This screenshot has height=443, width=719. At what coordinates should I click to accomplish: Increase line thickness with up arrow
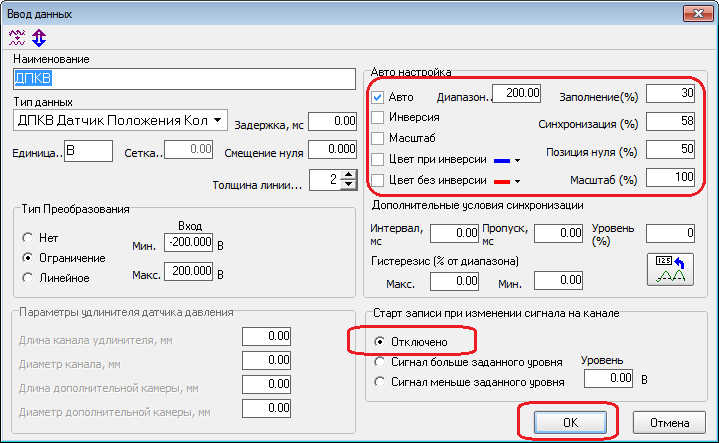(x=349, y=175)
